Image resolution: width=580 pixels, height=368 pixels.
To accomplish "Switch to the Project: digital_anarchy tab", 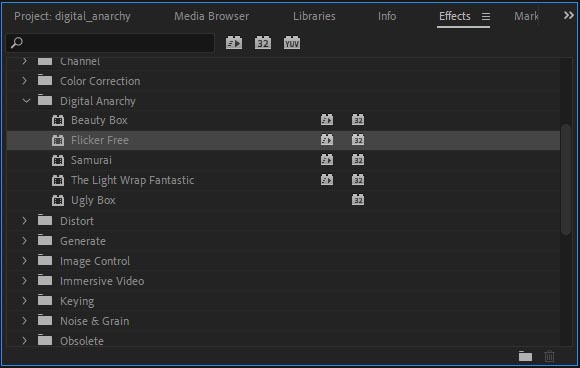I will point(72,16).
